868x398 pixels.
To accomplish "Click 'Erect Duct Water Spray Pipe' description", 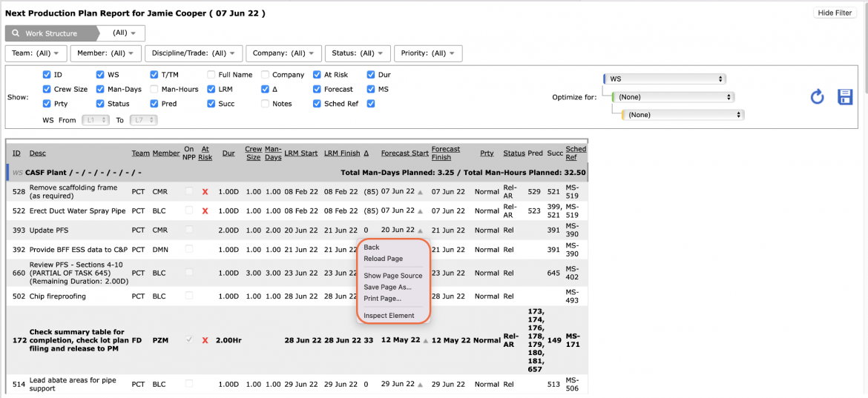I will (77, 211).
